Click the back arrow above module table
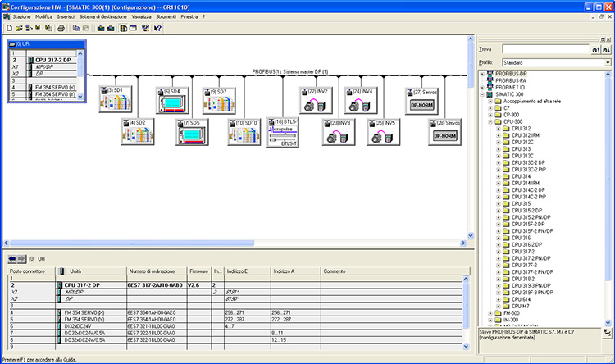This screenshot has width=615, height=364. (12, 259)
